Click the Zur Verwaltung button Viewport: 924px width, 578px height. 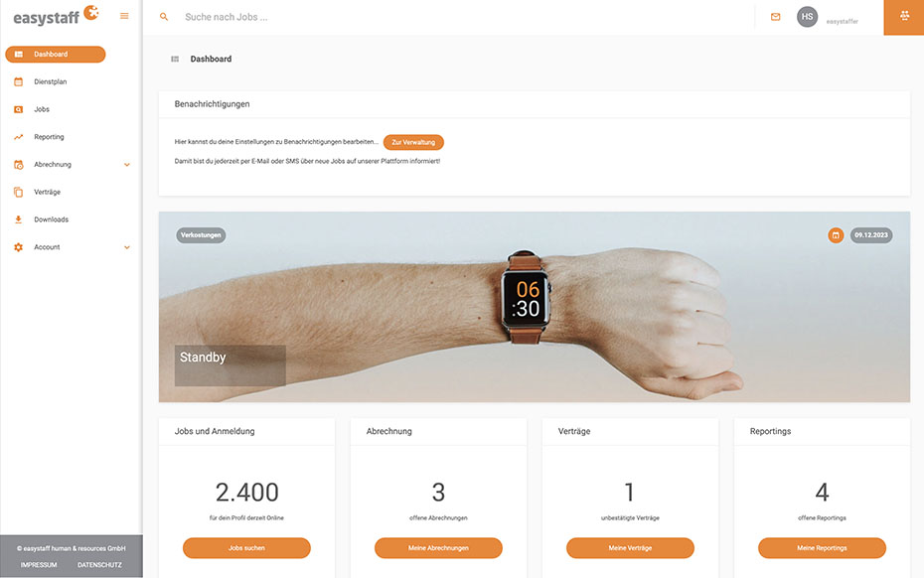pyautogui.click(x=413, y=142)
